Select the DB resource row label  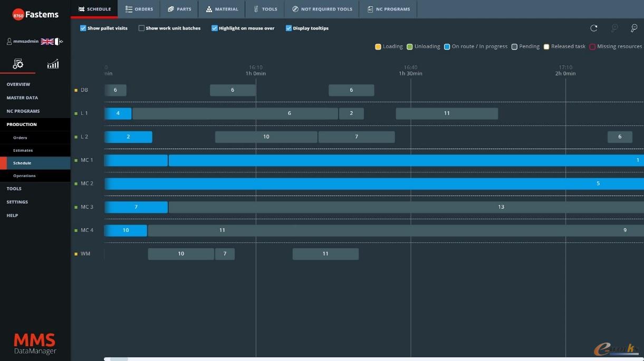tap(84, 90)
